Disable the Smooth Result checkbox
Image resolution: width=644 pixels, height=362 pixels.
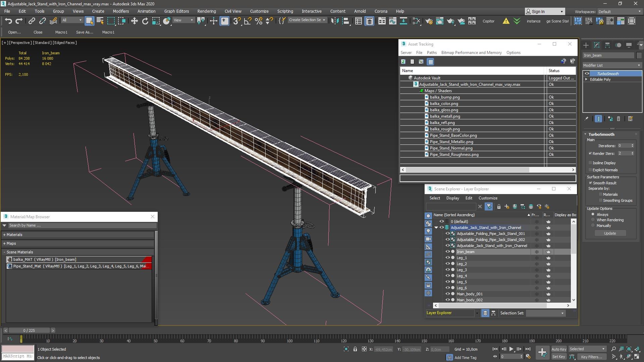590,183
